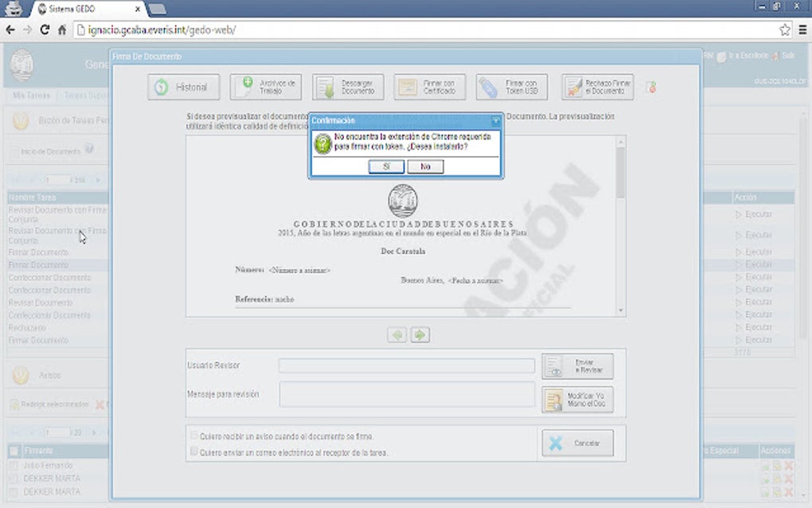Go back with the green left arrow
Viewport: 812px width, 508px height.
[396, 334]
